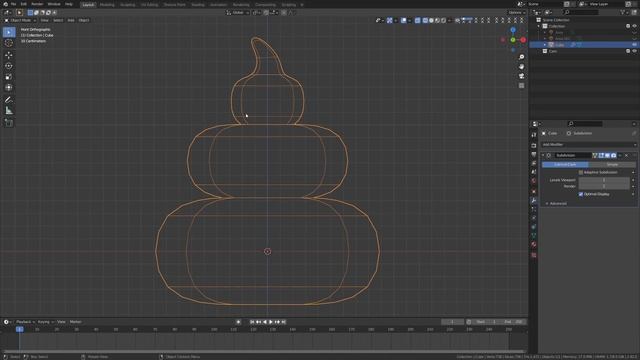
Task: Open Global transform orientation dropdown
Action: (238, 13)
